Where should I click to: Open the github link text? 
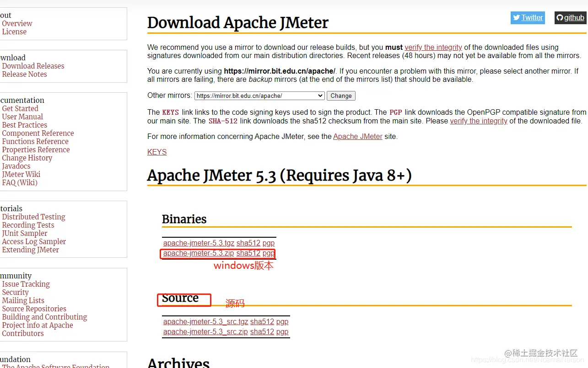574,18
